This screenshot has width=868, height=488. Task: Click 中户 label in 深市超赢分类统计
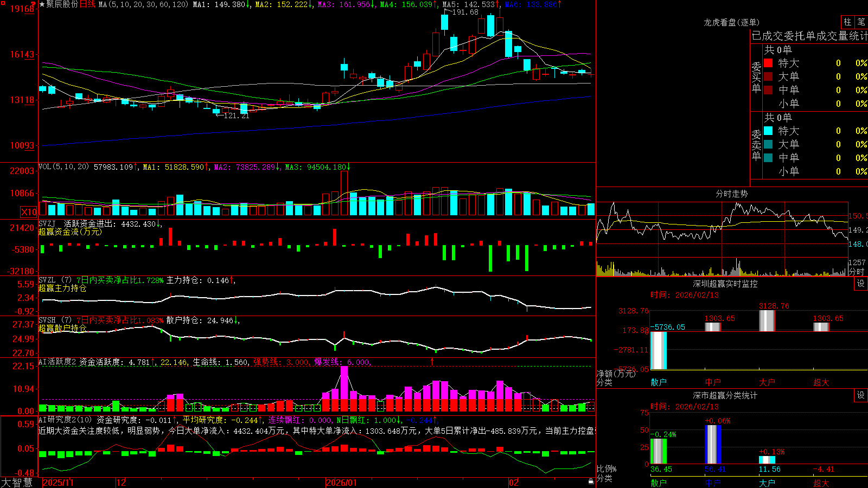(713, 483)
